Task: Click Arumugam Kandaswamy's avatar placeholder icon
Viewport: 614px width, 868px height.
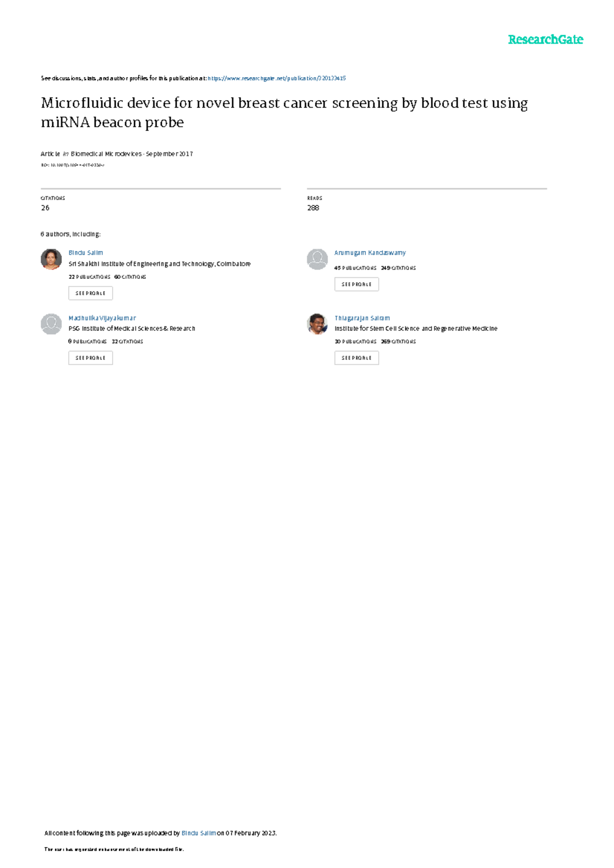Action: pos(317,259)
